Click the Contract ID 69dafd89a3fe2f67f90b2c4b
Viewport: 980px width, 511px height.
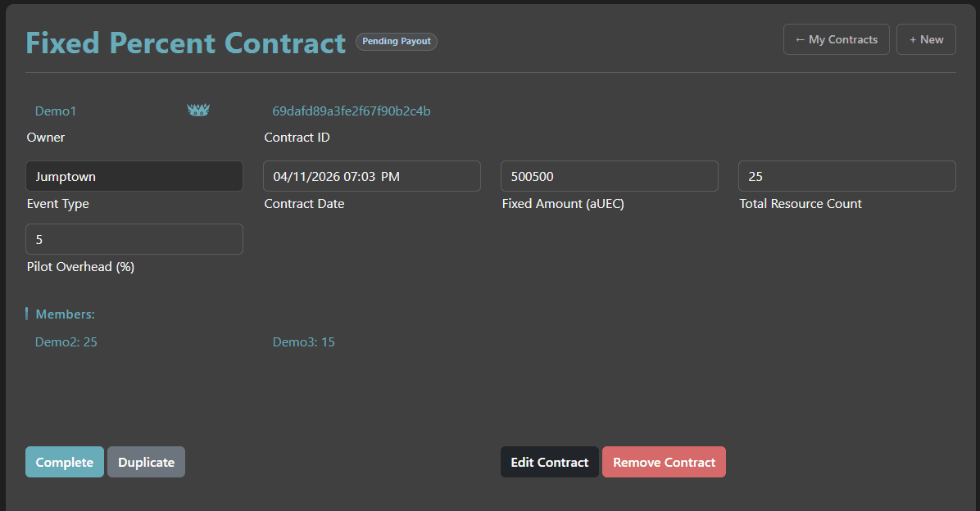tap(351, 111)
